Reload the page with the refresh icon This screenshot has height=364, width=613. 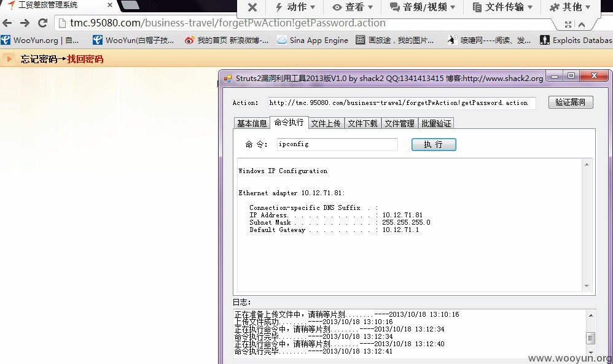click(x=42, y=23)
